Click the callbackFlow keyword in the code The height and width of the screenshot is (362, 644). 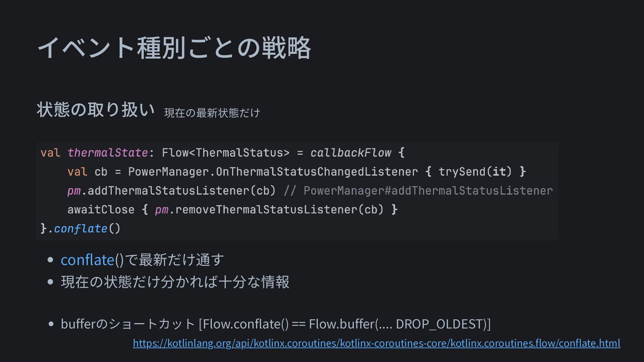[x=351, y=153]
